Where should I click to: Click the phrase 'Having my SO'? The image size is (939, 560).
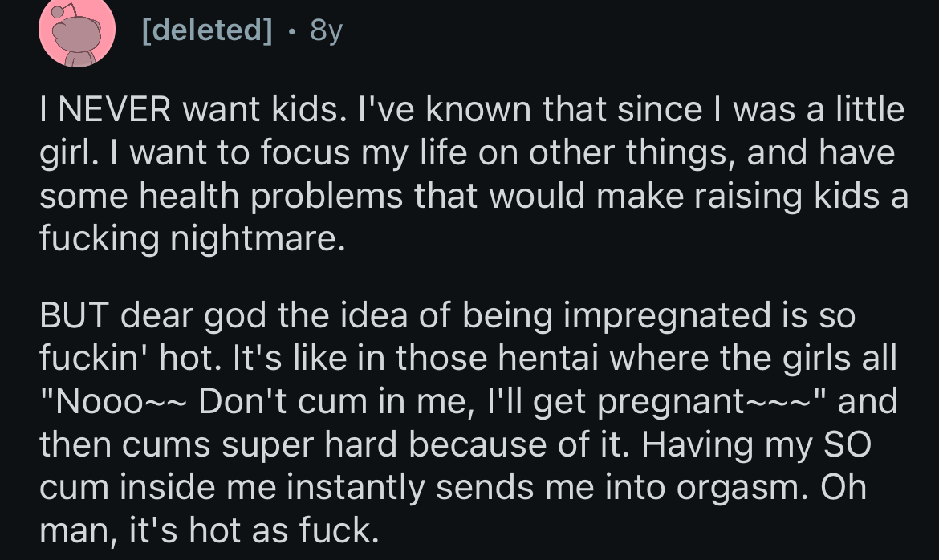coord(756,446)
